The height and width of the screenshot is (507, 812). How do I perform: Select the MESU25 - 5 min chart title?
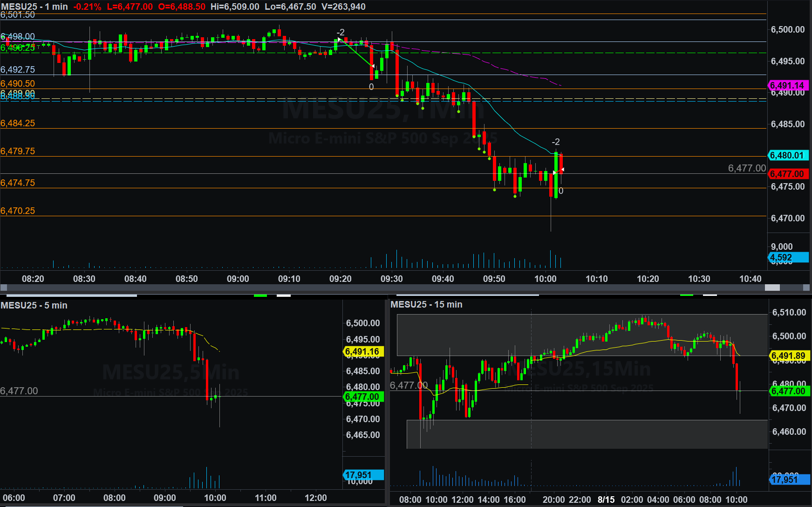tap(34, 305)
